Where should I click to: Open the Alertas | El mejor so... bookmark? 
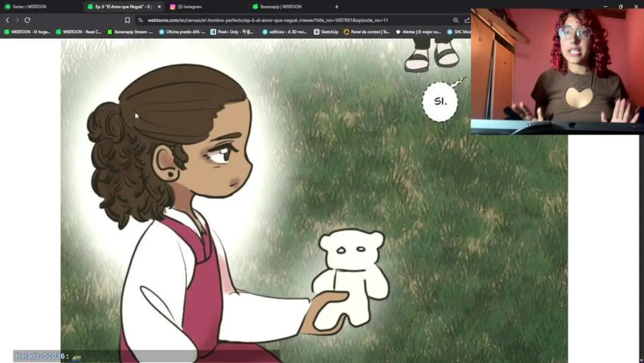pos(418,32)
